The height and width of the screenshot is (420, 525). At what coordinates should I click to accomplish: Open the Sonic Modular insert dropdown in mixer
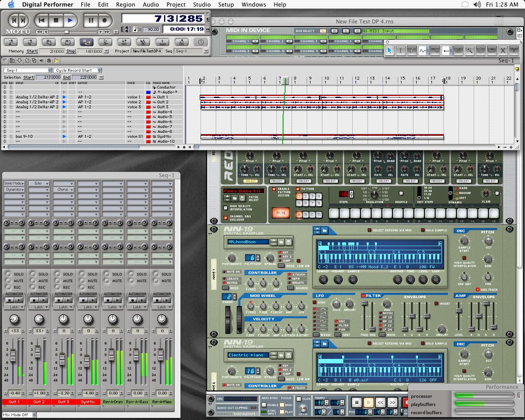[14, 183]
